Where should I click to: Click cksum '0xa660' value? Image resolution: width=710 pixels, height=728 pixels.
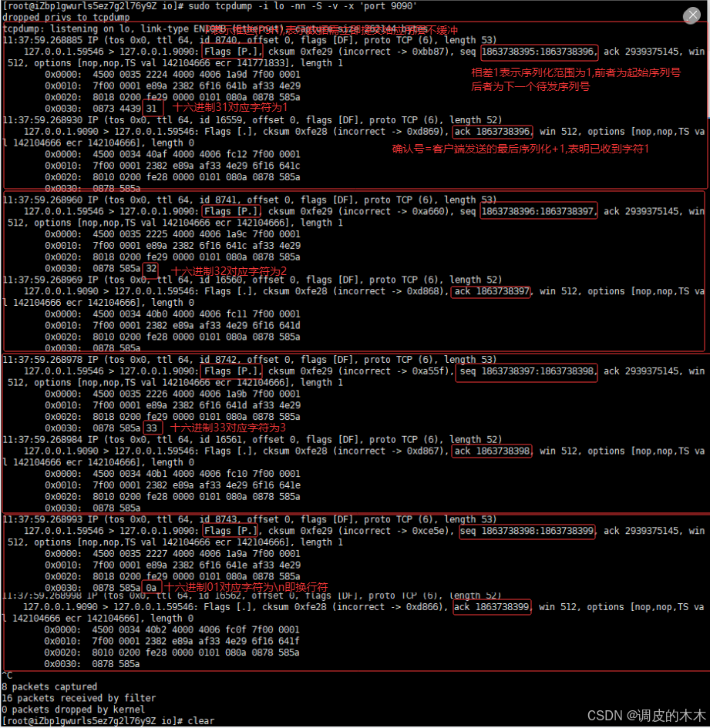tap(428, 211)
